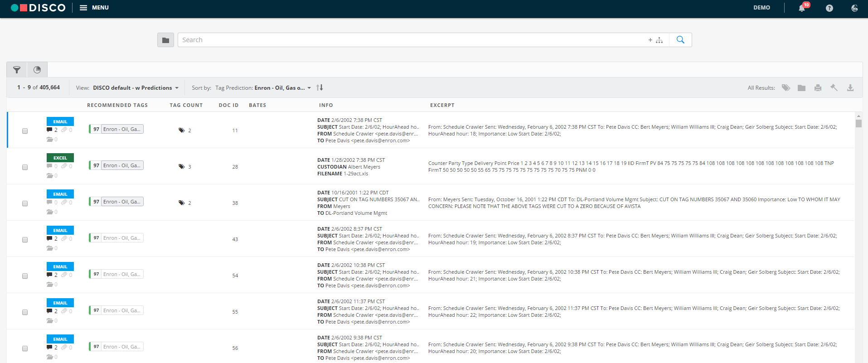Open Sort by Tag Prediction dropdown
The width and height of the screenshot is (868, 363).
tap(263, 88)
